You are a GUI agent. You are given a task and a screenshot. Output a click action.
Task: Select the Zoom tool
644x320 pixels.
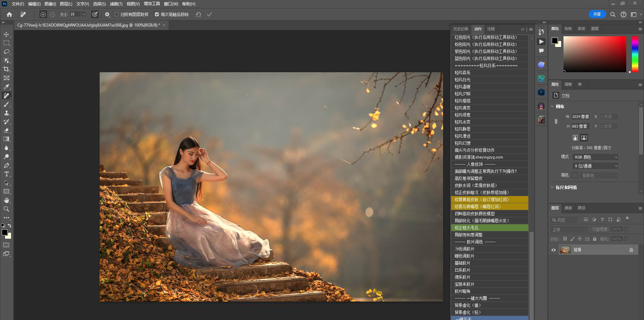[6, 209]
